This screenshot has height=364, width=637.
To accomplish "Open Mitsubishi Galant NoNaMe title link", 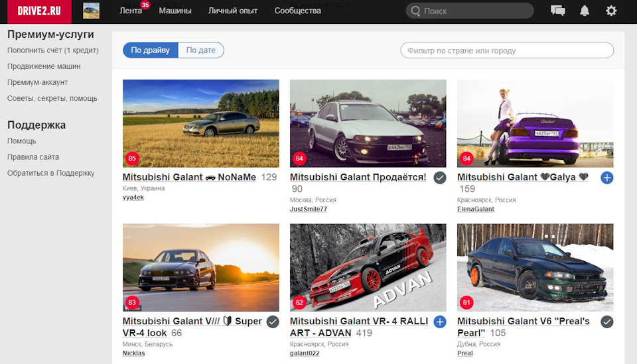I will [x=189, y=177].
